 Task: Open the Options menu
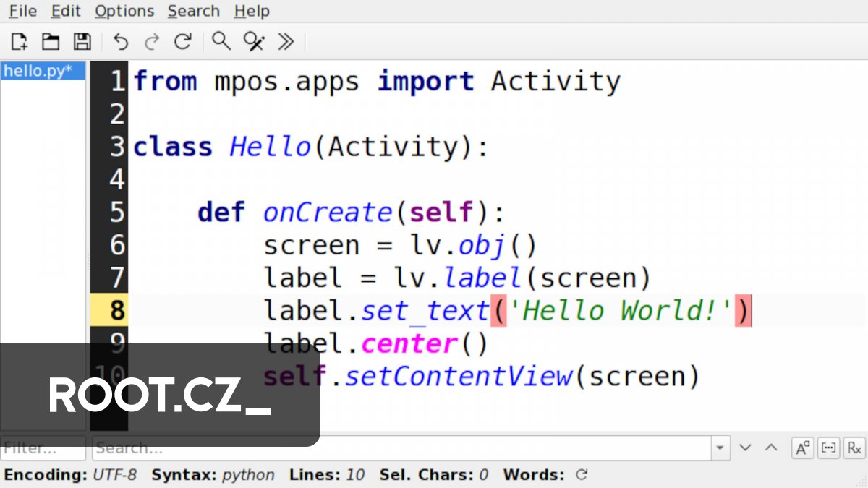point(124,11)
